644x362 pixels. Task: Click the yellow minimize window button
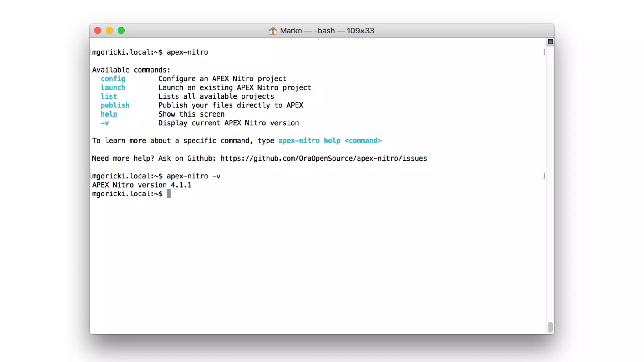pyautogui.click(x=109, y=30)
